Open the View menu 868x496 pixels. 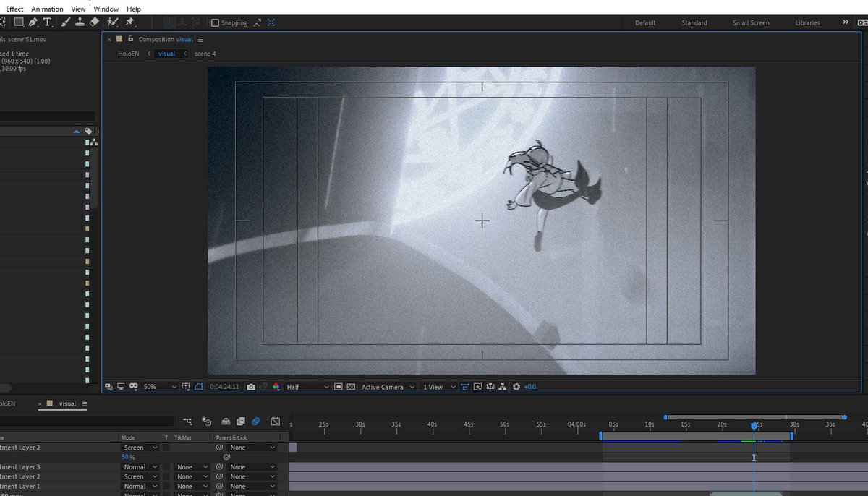[78, 9]
